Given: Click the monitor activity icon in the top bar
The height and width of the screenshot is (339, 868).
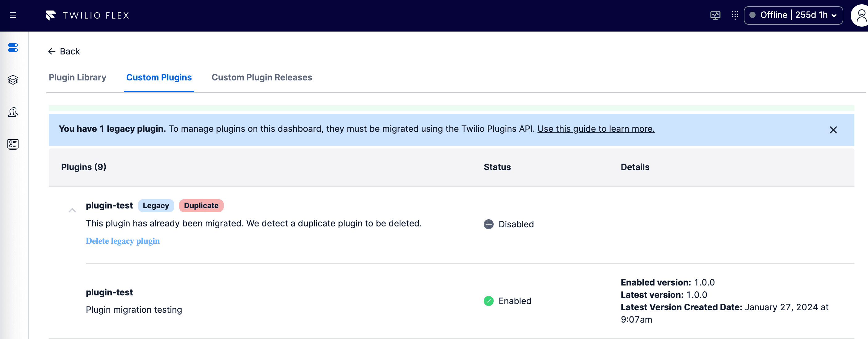Looking at the screenshot, I should click(x=715, y=15).
